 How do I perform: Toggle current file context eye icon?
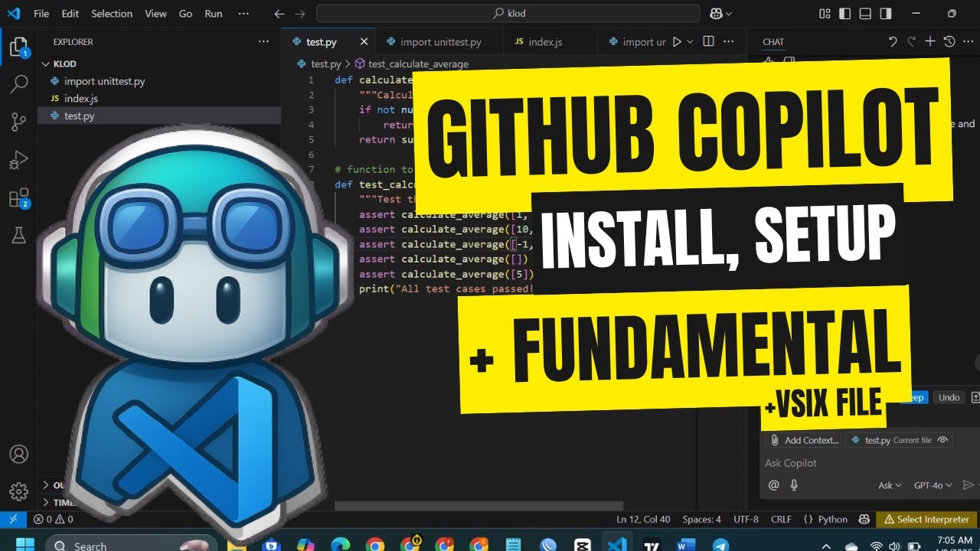[x=943, y=440]
